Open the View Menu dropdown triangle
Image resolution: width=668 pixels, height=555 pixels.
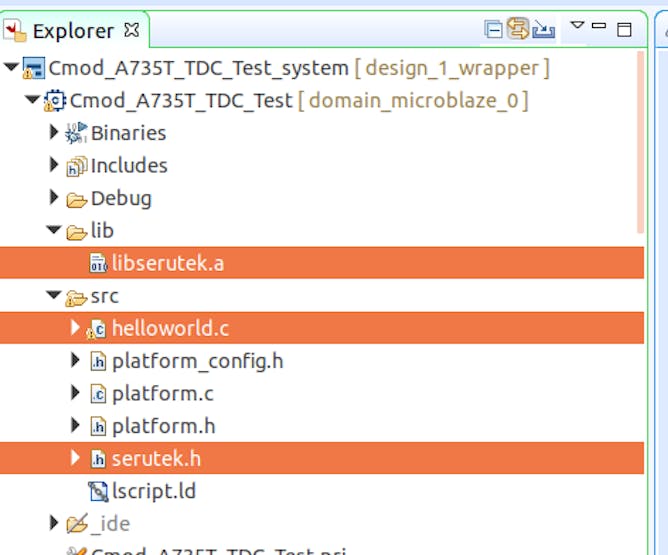pyautogui.click(x=577, y=26)
